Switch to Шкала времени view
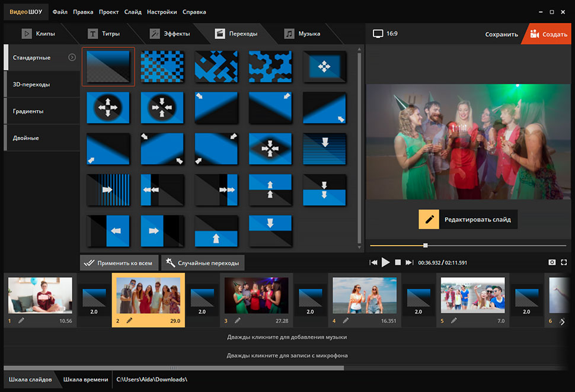Screen dimensions: 575x392 pyautogui.click(x=86, y=379)
